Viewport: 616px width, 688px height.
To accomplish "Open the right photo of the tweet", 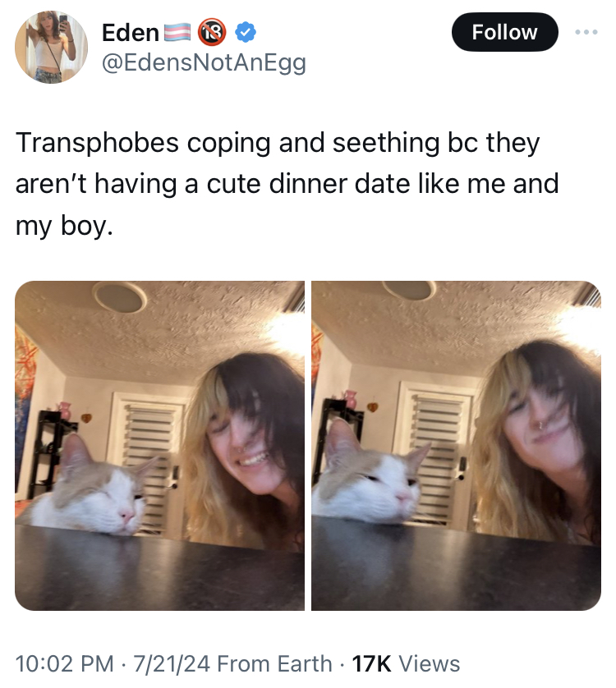I will pyautogui.click(x=456, y=445).
